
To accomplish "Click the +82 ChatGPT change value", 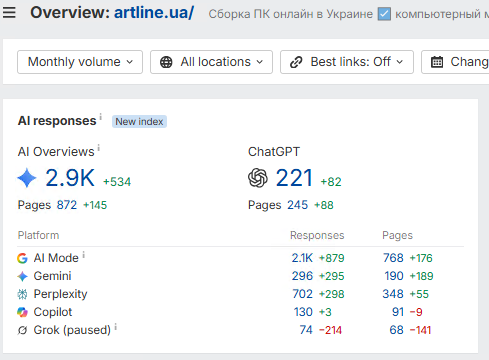I will click(331, 182).
